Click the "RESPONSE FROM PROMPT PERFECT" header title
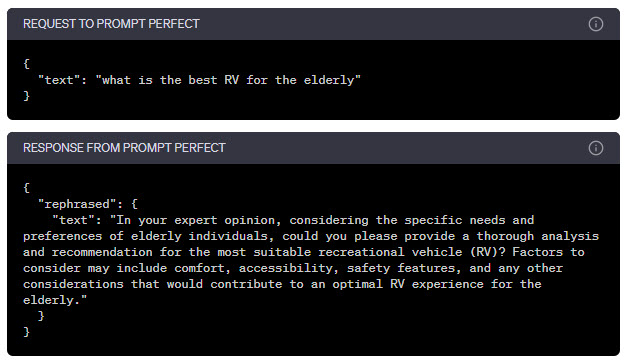The height and width of the screenshot is (363, 626). tap(124, 148)
